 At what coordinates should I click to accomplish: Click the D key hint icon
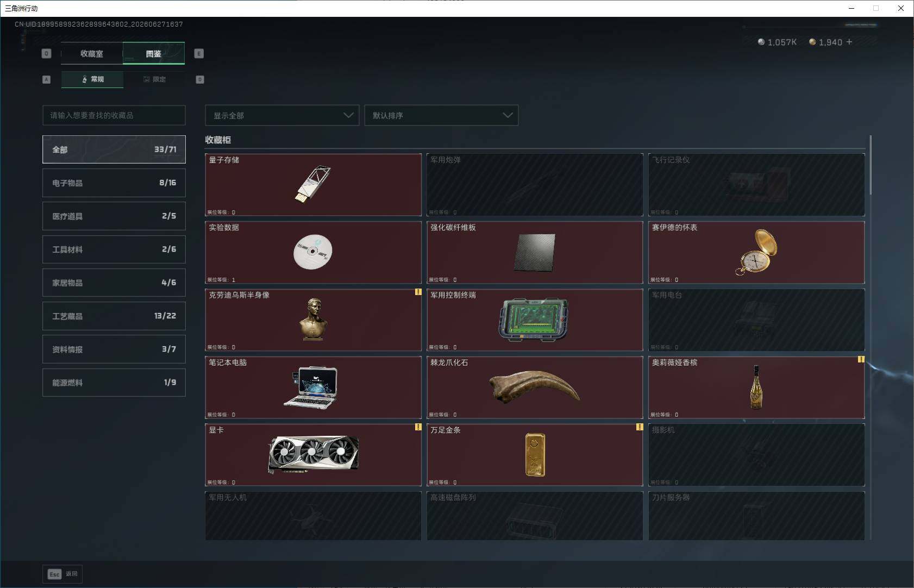tap(200, 79)
